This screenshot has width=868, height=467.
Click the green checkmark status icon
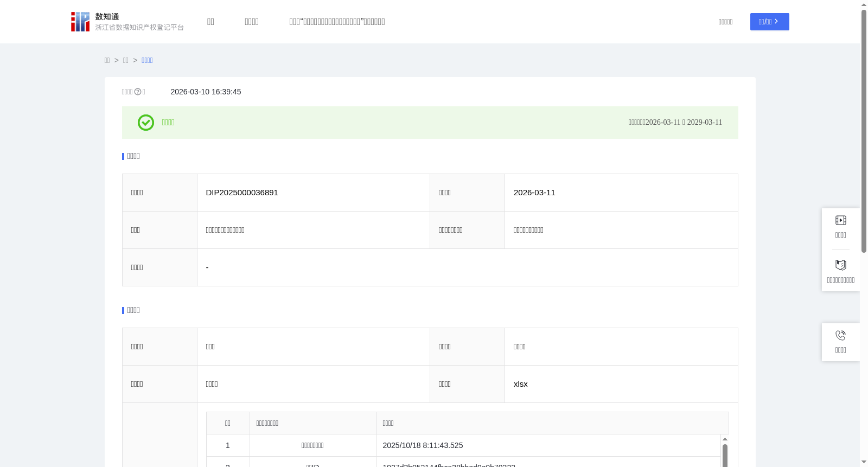click(145, 123)
